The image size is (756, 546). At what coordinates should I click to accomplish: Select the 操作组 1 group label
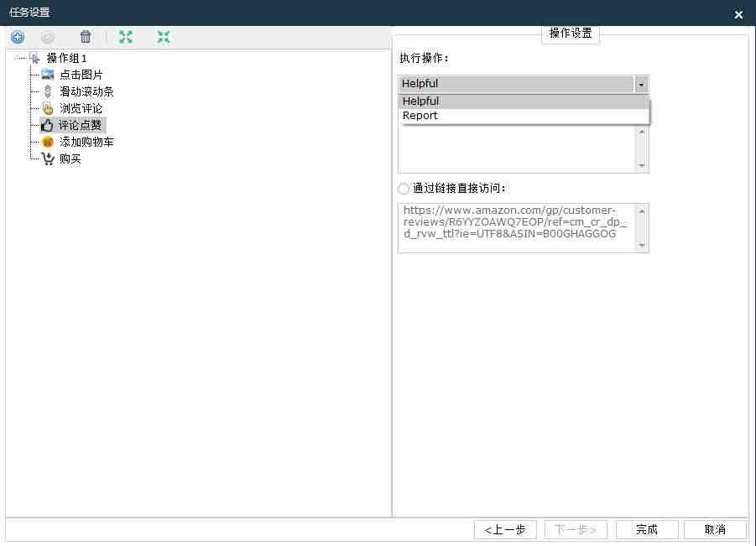[66, 59]
